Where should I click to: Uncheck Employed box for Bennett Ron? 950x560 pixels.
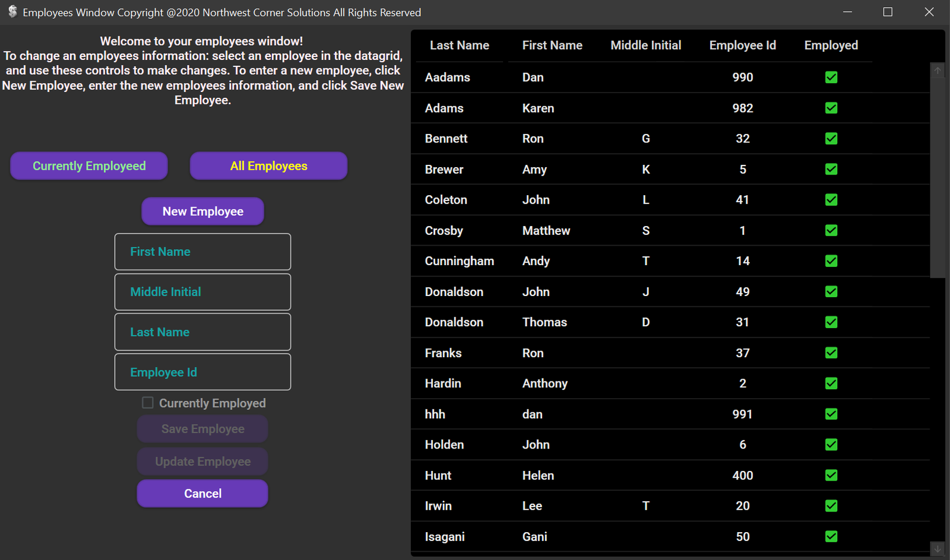pyautogui.click(x=831, y=139)
